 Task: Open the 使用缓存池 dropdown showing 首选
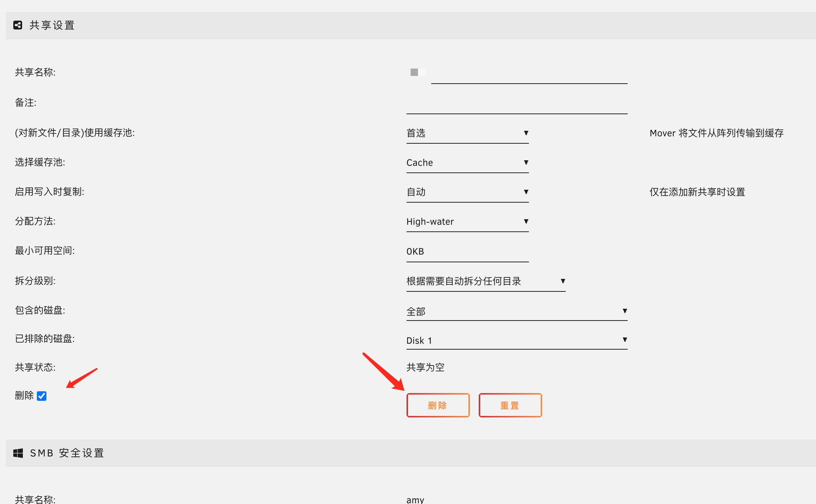pyautogui.click(x=467, y=133)
